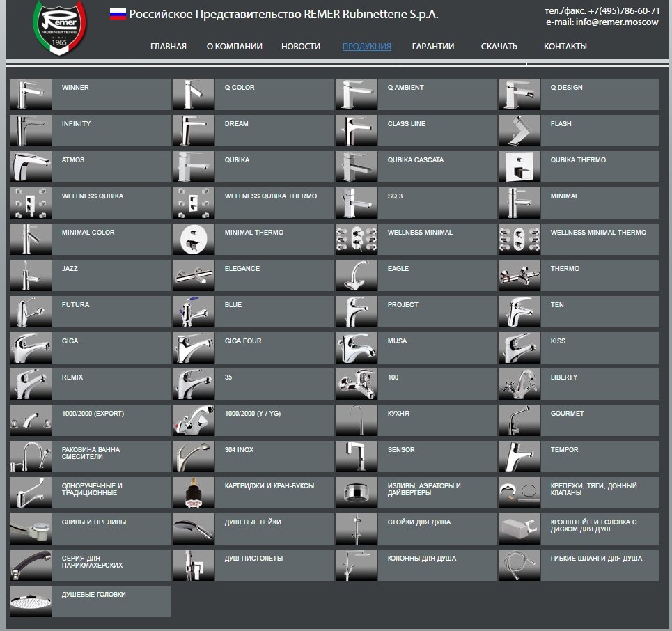Open WELLNESS QUBIKA THERMO series
672x631 pixels.
271,196
